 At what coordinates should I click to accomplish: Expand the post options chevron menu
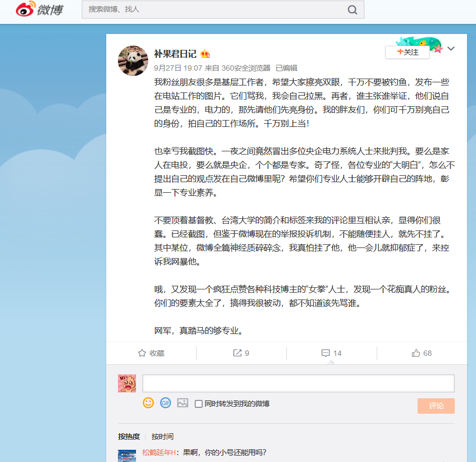click(451, 48)
